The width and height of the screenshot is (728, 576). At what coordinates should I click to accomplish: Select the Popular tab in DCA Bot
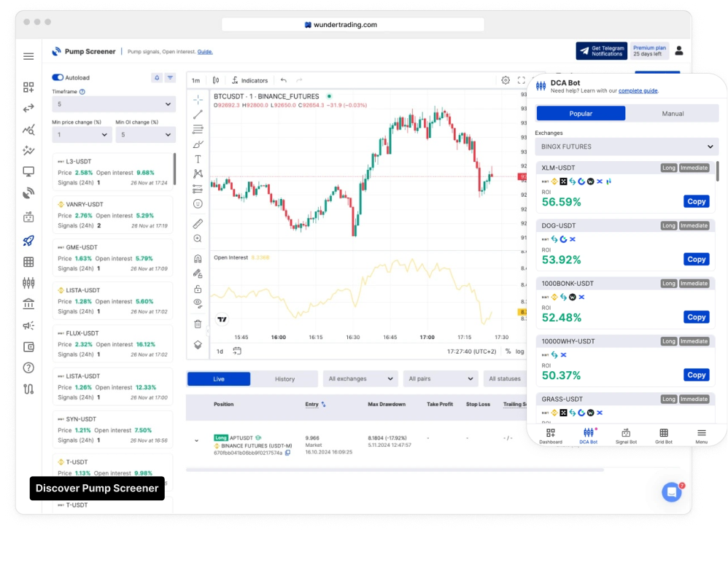pos(581,113)
